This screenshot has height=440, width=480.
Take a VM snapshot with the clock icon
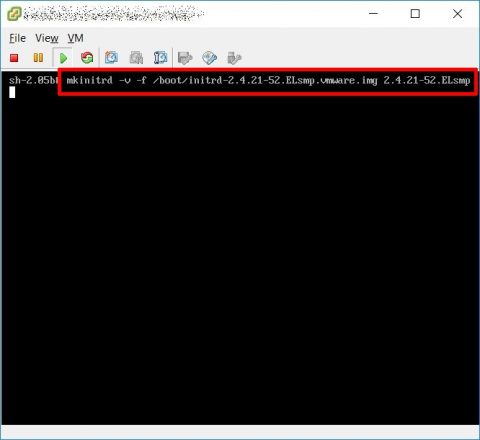point(111,58)
